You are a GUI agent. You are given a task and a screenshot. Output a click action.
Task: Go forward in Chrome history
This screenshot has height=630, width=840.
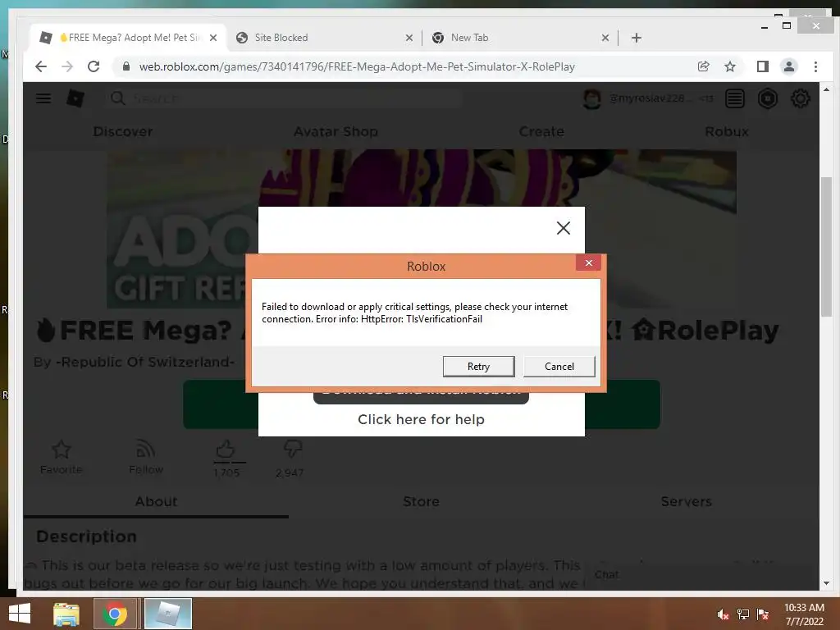[x=67, y=66]
